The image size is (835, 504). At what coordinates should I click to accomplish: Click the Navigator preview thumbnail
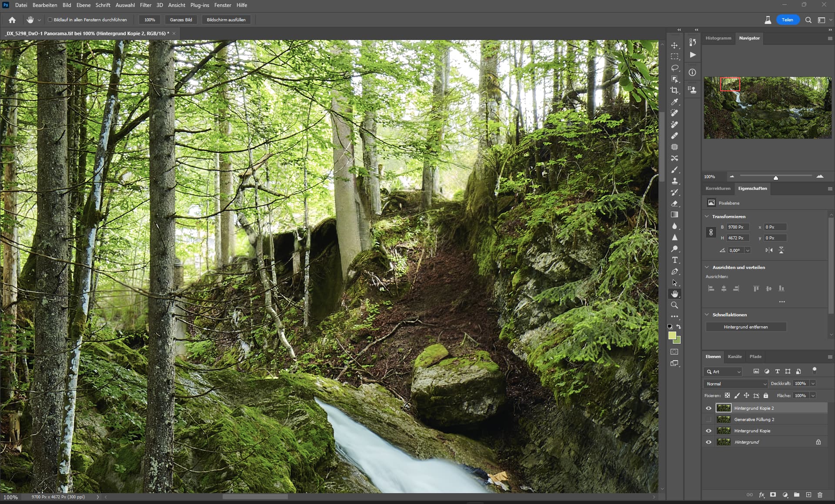[768, 108]
